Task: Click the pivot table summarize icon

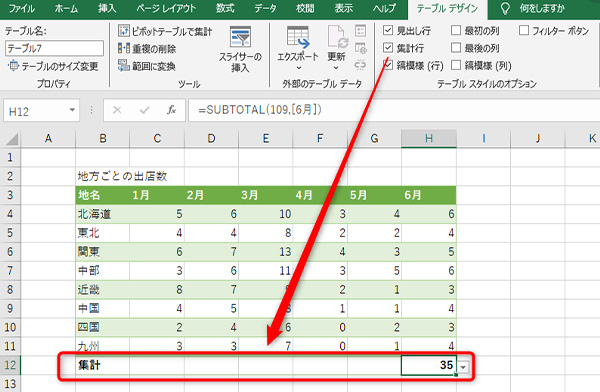Action: 124,31
